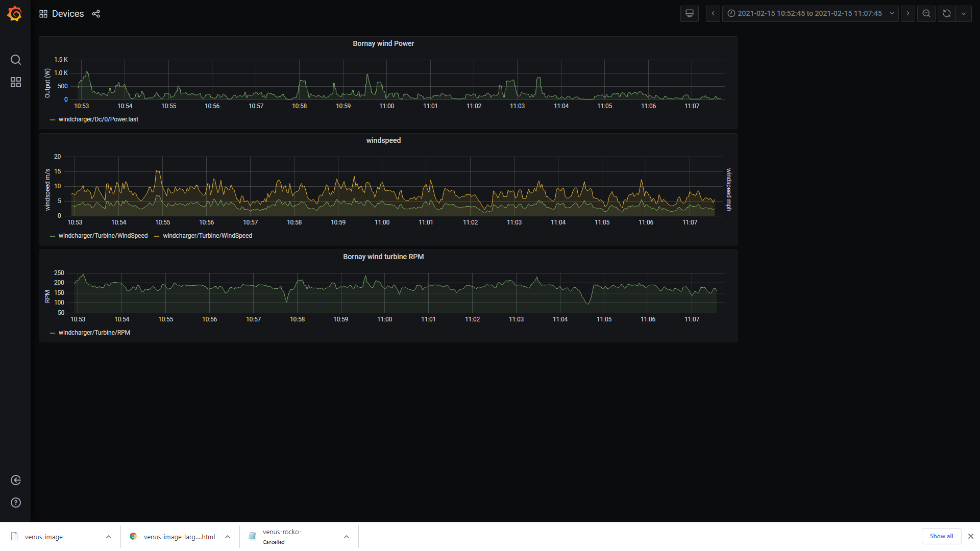Click the cancelled venus-rocko- download
The height and width of the screenshot is (551, 980).
pos(282,536)
